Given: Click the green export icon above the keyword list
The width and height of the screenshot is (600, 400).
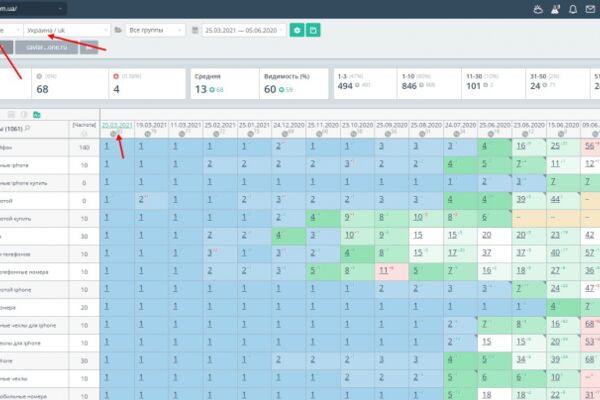Looking at the screenshot, I should tap(37, 114).
